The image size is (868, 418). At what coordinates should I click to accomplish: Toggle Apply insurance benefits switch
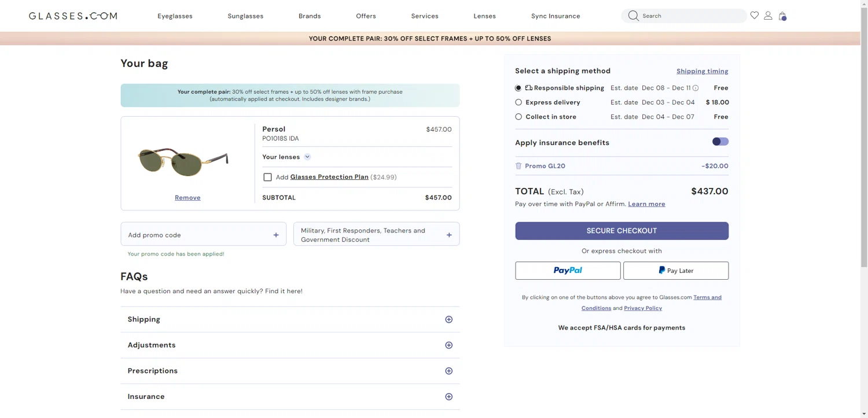click(x=720, y=142)
